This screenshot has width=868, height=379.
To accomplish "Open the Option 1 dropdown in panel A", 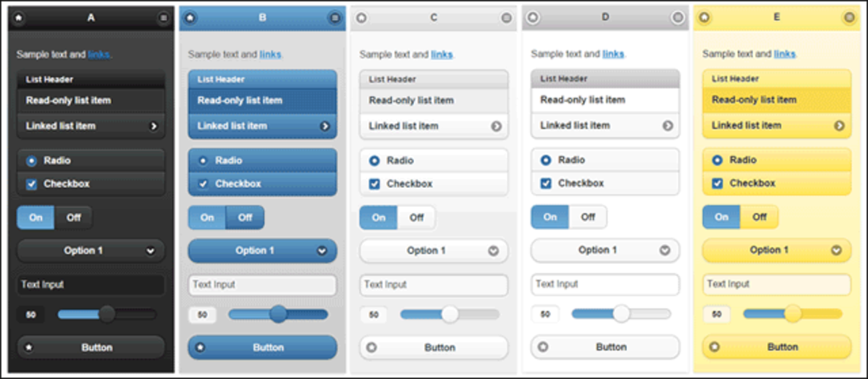I will pyautogui.click(x=91, y=251).
